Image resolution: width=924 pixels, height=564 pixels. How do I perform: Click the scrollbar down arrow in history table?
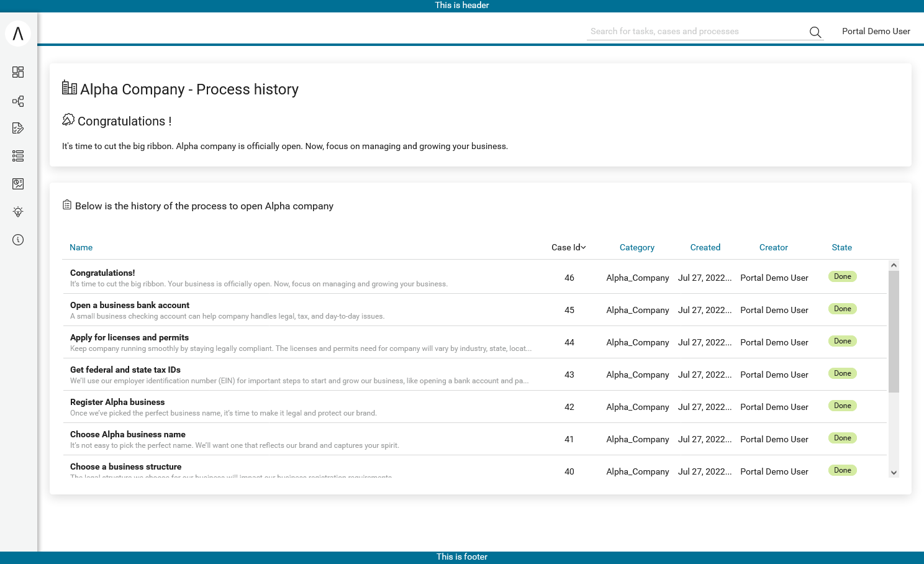894,472
